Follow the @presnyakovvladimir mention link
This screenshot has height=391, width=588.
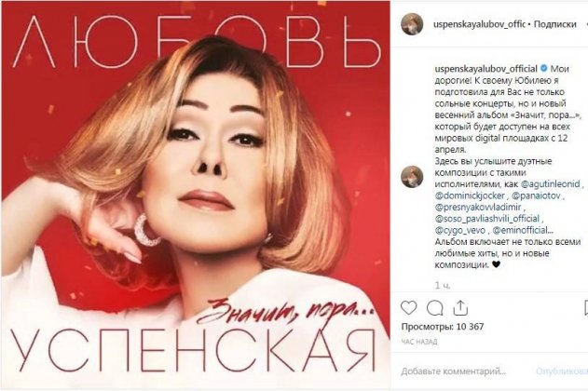478,207
